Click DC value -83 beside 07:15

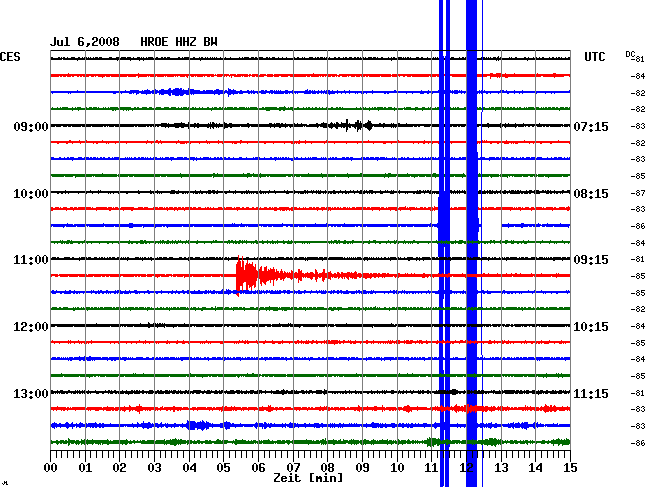pyautogui.click(x=638, y=126)
